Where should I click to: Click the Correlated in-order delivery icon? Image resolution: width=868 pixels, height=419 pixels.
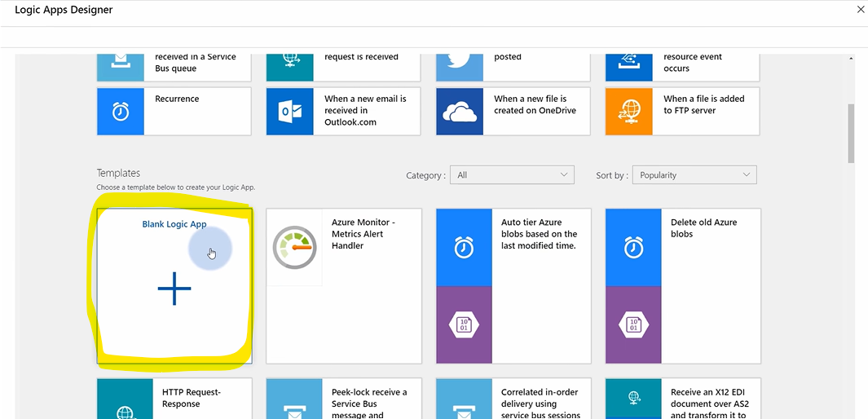point(464,399)
